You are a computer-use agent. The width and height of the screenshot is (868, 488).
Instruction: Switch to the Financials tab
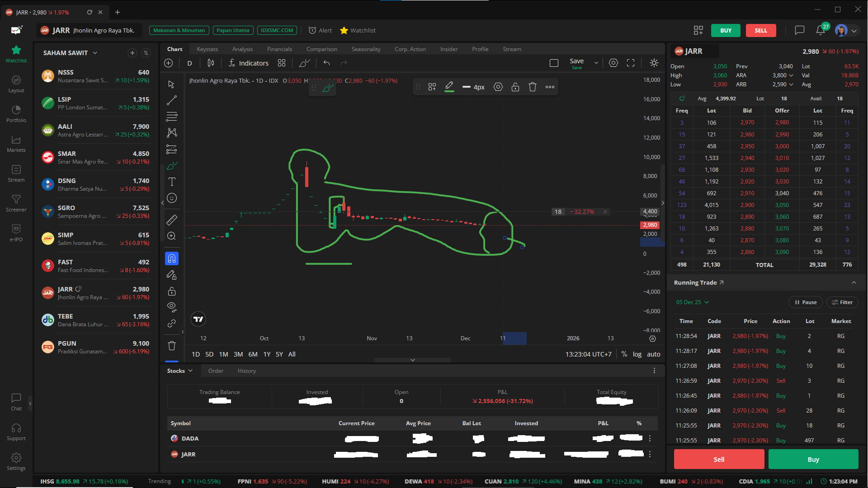(279, 49)
